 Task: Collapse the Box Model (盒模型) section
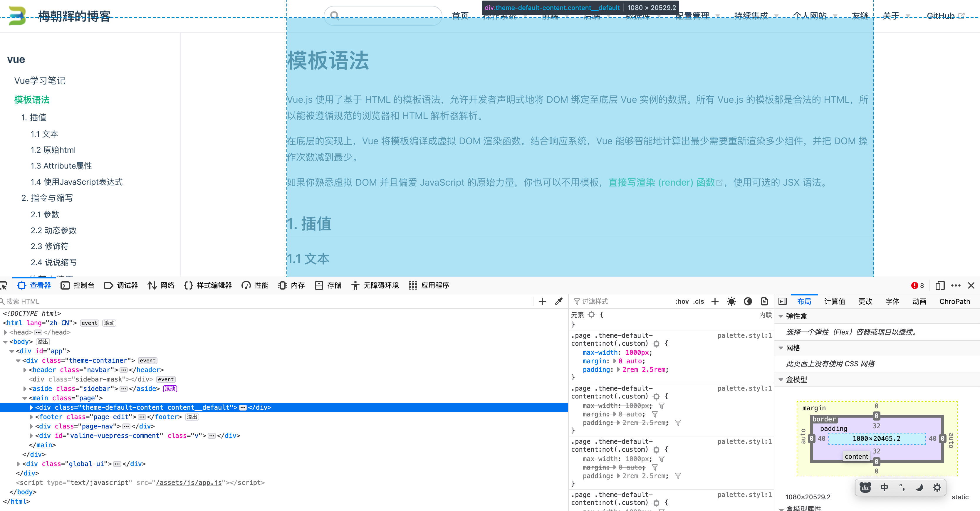pyautogui.click(x=781, y=379)
